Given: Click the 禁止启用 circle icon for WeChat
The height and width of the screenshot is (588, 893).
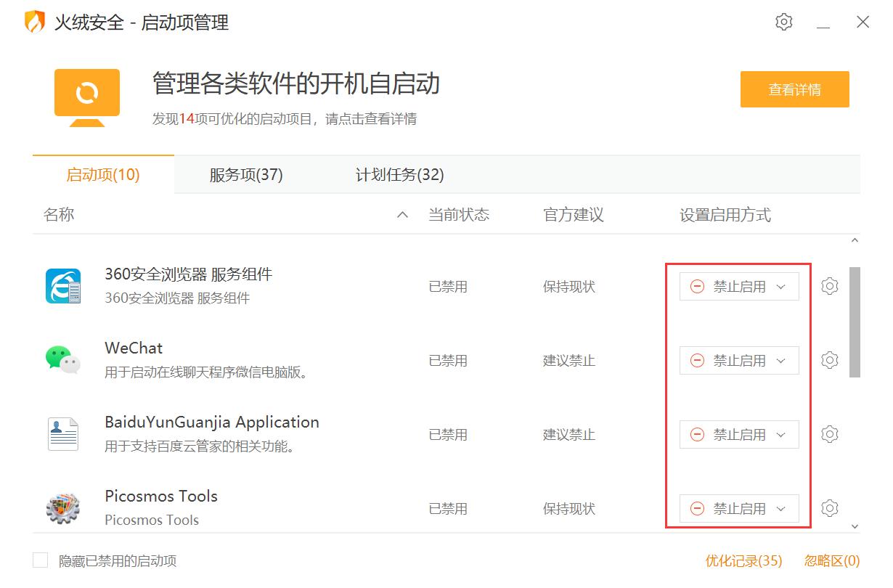Looking at the screenshot, I should pos(697,360).
